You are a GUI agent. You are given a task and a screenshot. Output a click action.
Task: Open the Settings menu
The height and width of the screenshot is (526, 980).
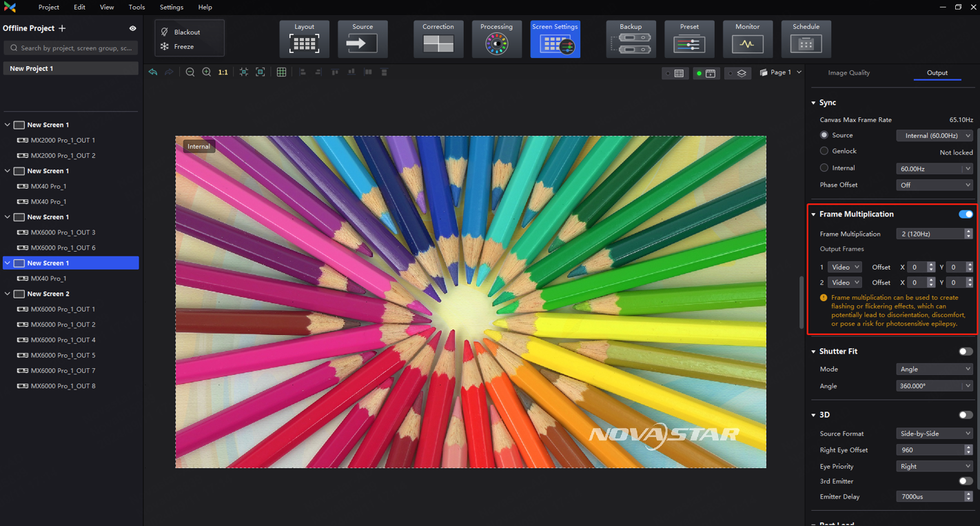[x=172, y=7]
